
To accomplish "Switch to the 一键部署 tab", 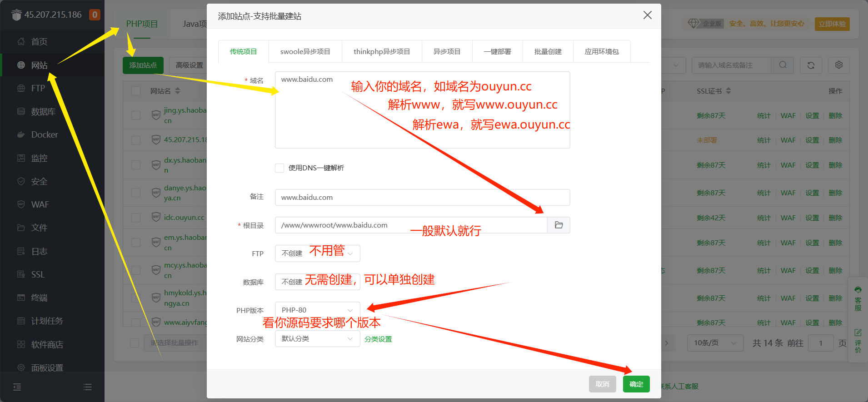I will 497,52.
